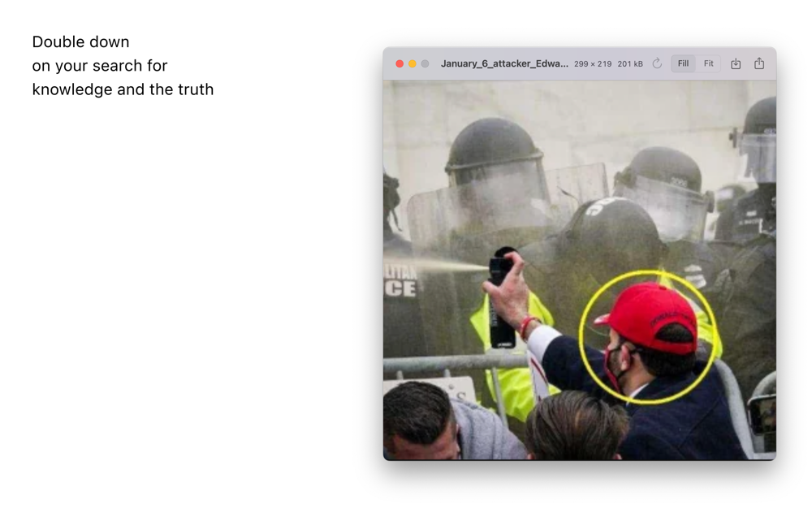Open the share menu icon

click(759, 63)
